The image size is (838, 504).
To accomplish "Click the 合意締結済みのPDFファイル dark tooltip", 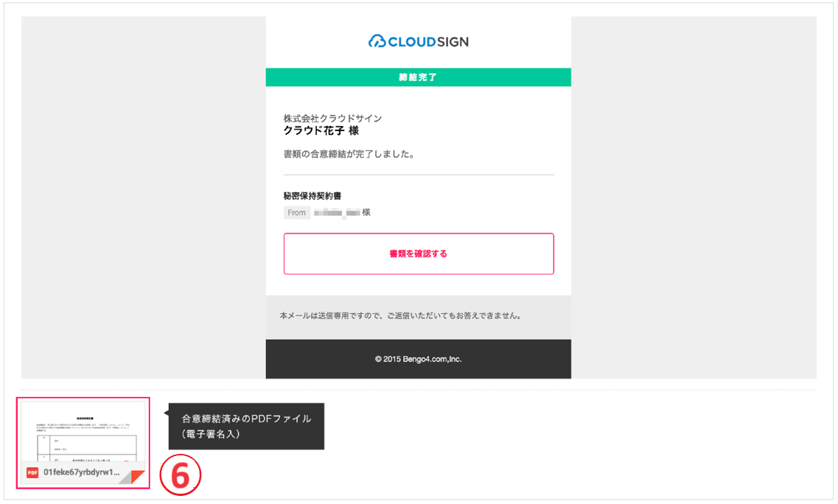I will pyautogui.click(x=246, y=426).
